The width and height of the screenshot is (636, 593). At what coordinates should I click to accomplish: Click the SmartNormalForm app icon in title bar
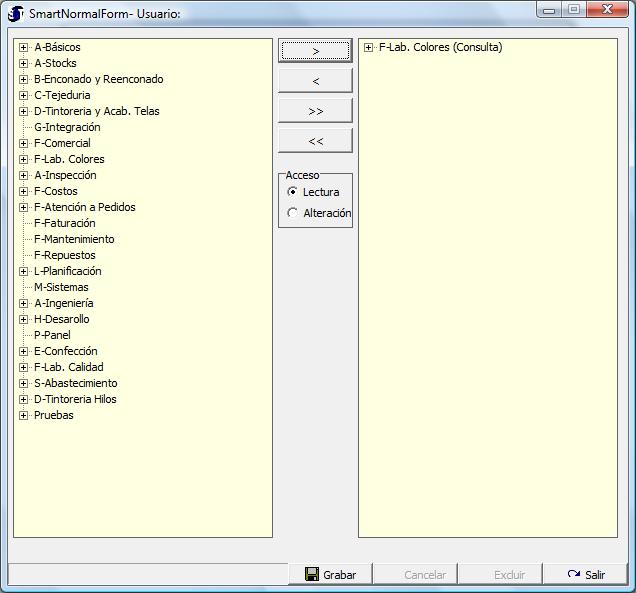(15, 13)
